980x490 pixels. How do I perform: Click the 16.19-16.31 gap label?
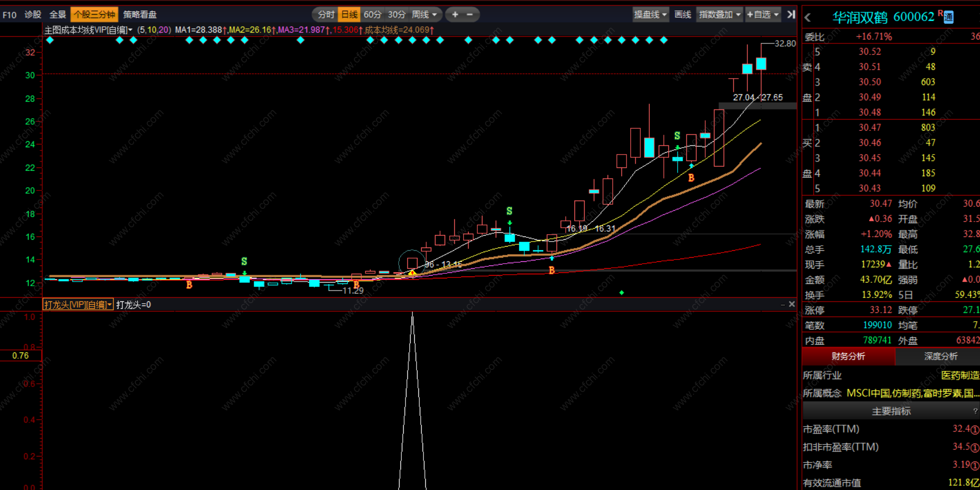click(591, 229)
